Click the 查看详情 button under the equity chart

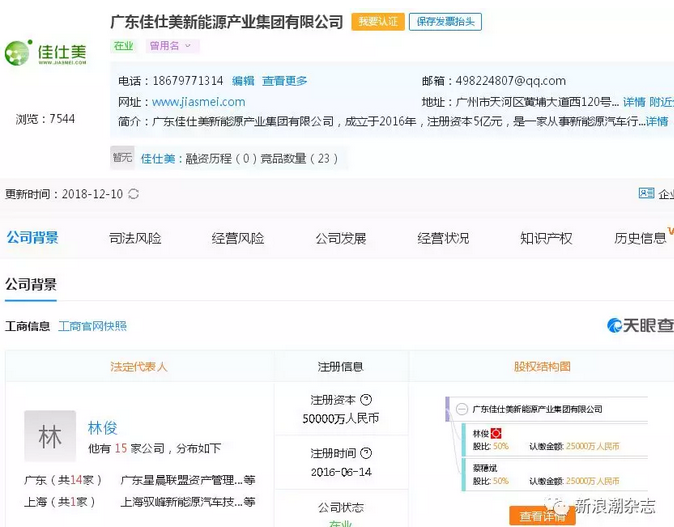point(542,516)
